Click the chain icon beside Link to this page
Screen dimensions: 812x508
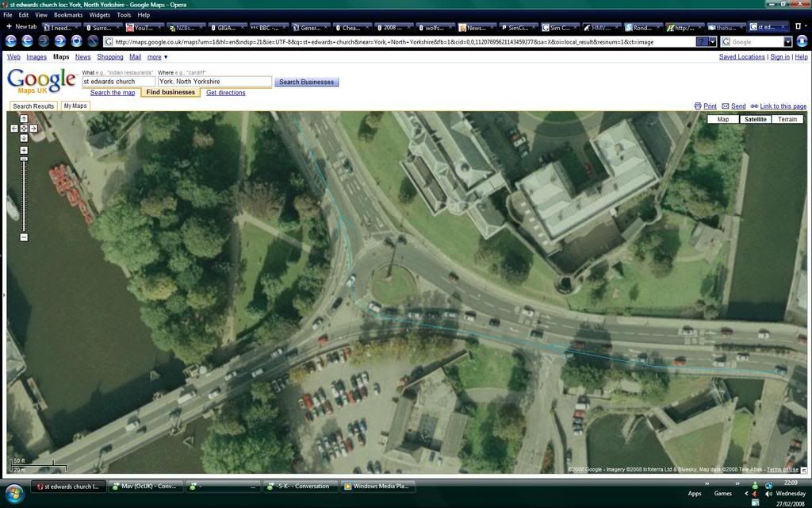click(x=754, y=106)
